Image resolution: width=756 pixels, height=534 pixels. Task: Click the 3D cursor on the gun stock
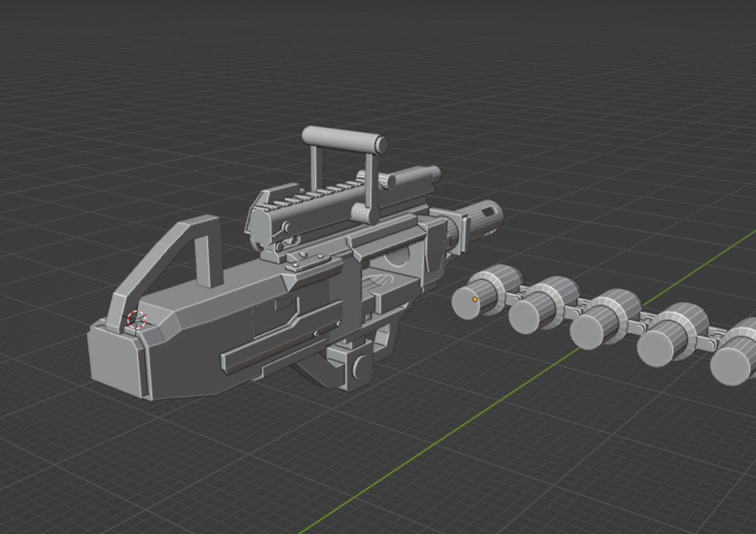click(x=136, y=319)
